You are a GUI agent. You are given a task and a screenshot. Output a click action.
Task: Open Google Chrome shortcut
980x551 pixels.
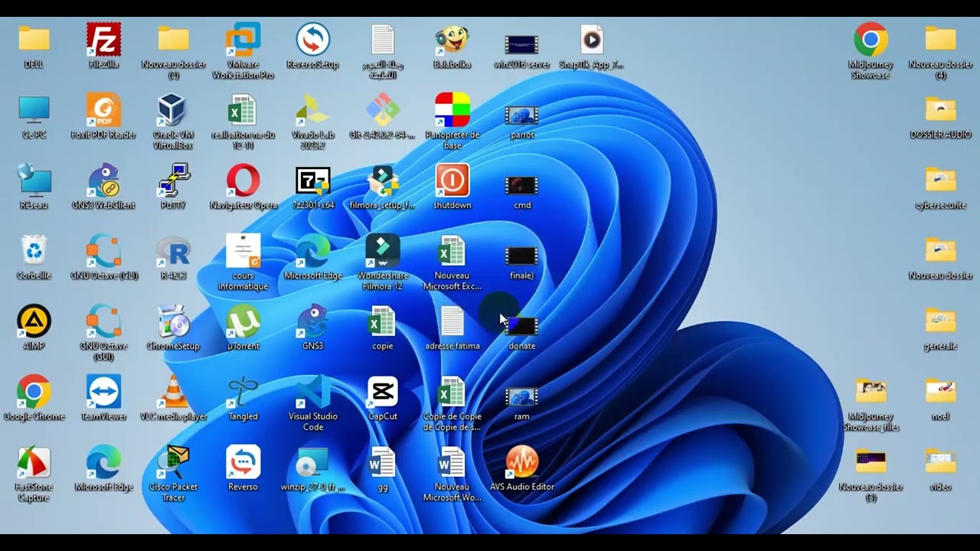coord(34,392)
